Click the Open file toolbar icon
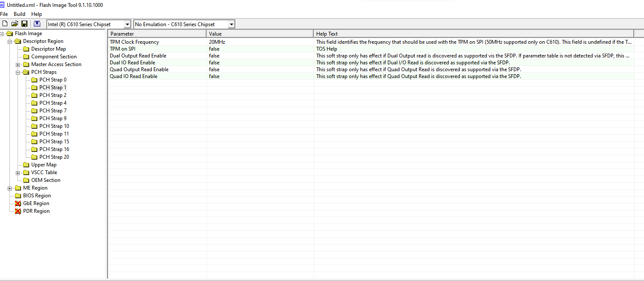 tap(15, 24)
